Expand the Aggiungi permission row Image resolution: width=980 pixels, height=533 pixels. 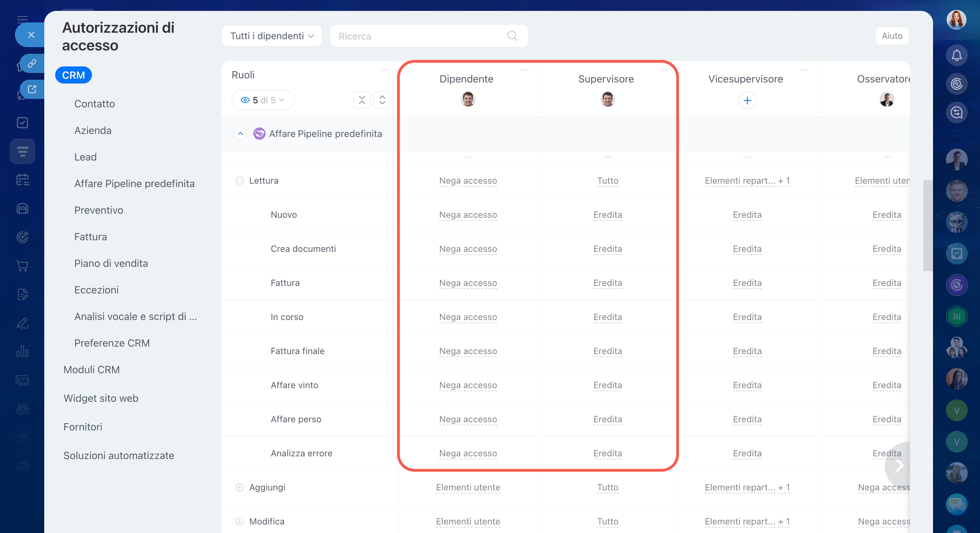coord(239,487)
